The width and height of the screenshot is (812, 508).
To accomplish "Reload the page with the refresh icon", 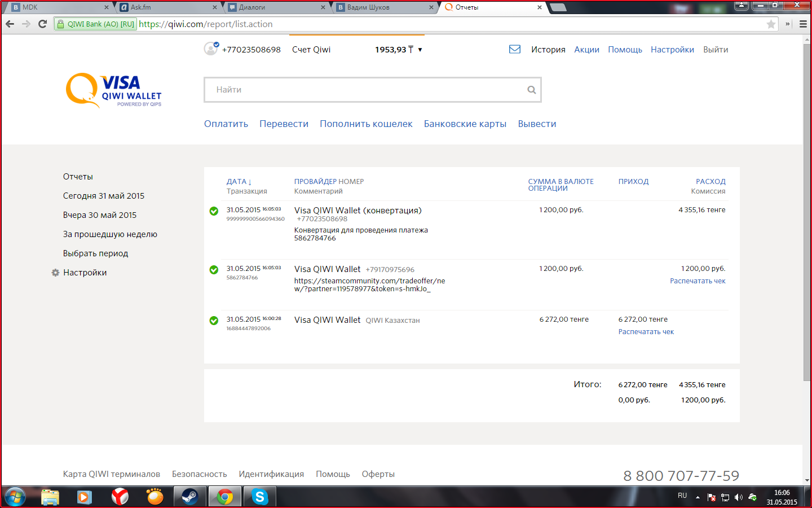I will [42, 24].
